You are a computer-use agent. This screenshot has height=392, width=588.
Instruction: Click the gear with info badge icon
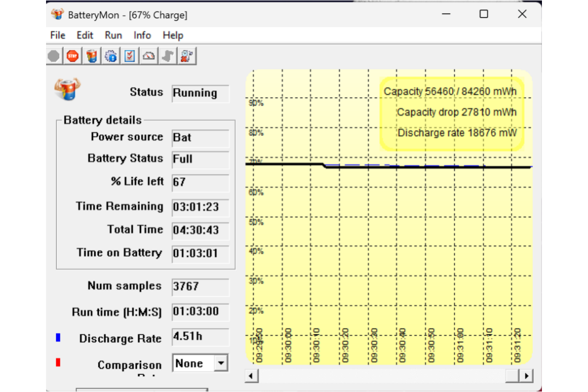111,56
